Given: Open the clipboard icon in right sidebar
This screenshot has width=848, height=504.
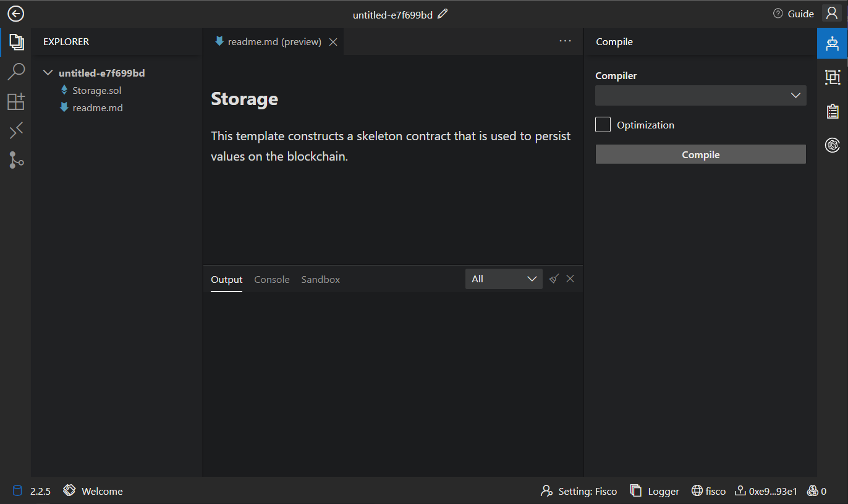Looking at the screenshot, I should click(832, 111).
